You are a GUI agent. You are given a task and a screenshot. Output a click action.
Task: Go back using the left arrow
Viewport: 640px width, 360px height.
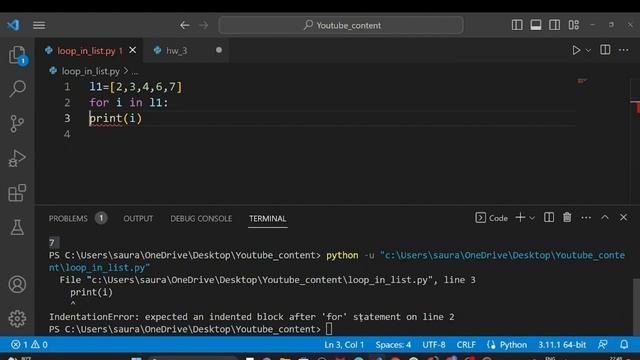click(184, 25)
